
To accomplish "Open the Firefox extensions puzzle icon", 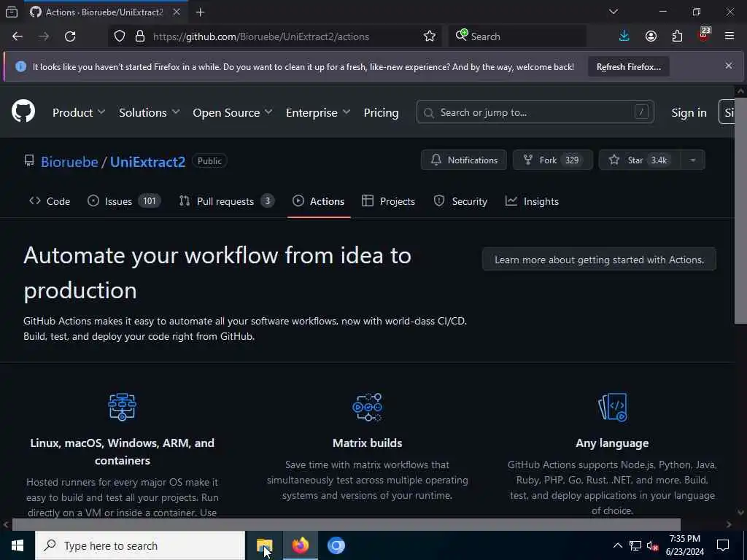I will [x=677, y=36].
